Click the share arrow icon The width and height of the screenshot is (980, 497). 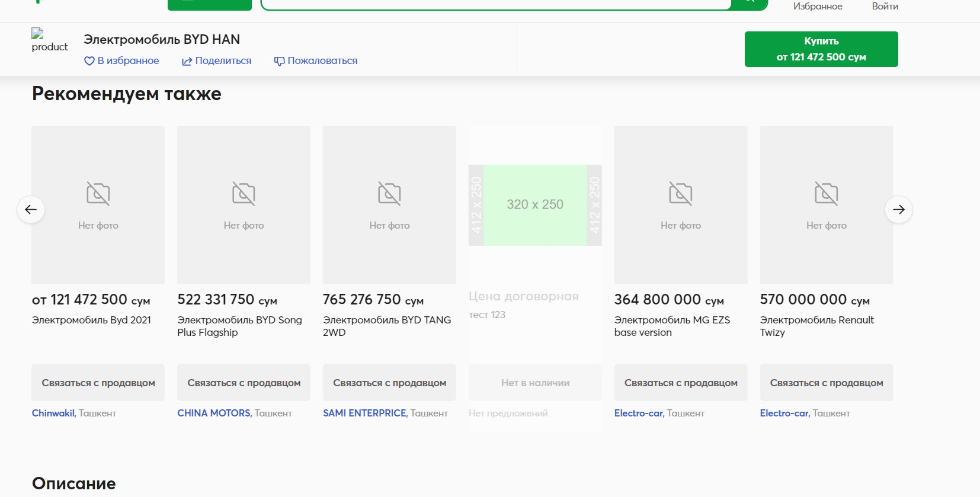tap(187, 61)
